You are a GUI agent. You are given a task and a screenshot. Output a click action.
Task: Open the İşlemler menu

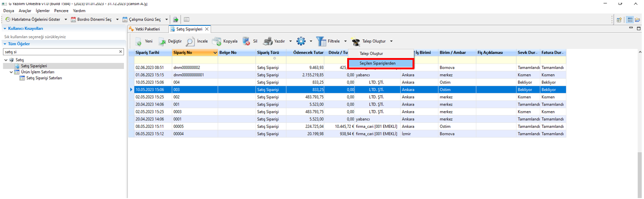pyautogui.click(x=43, y=10)
